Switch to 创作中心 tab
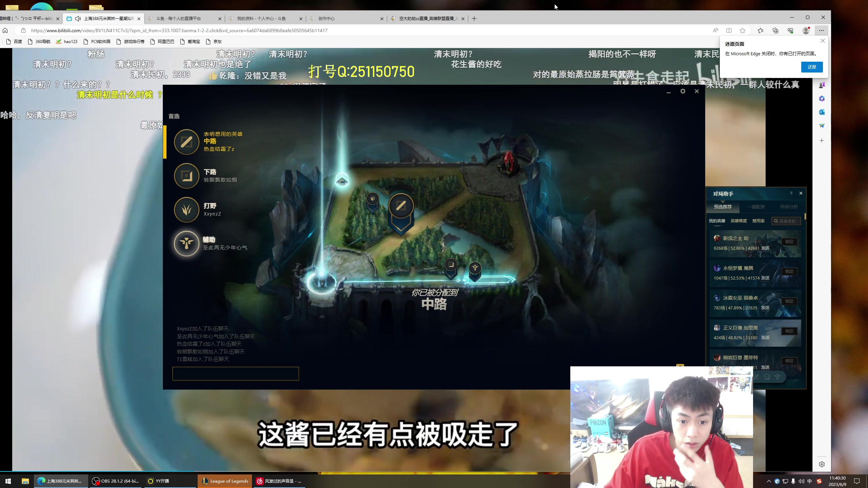Screen dimensions: 868x488 click(346, 18)
